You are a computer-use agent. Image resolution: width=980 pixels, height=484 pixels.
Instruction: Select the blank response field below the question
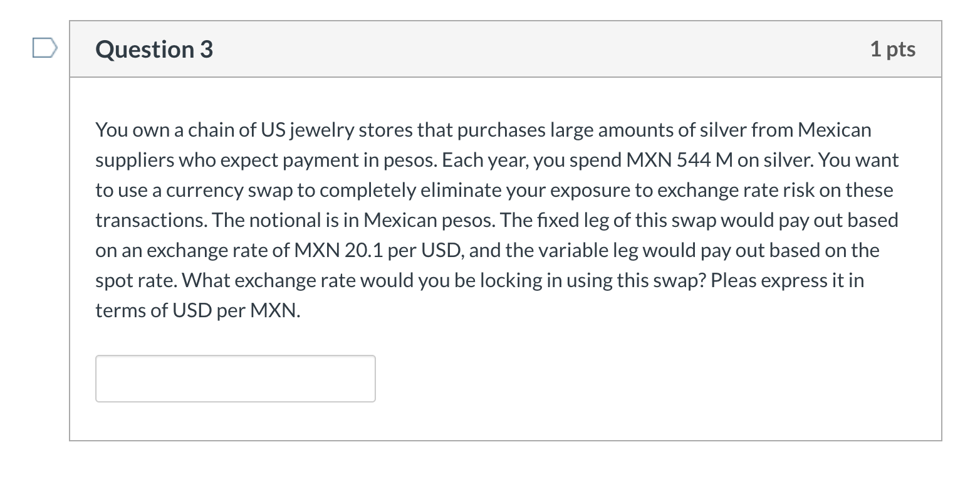[x=235, y=378]
